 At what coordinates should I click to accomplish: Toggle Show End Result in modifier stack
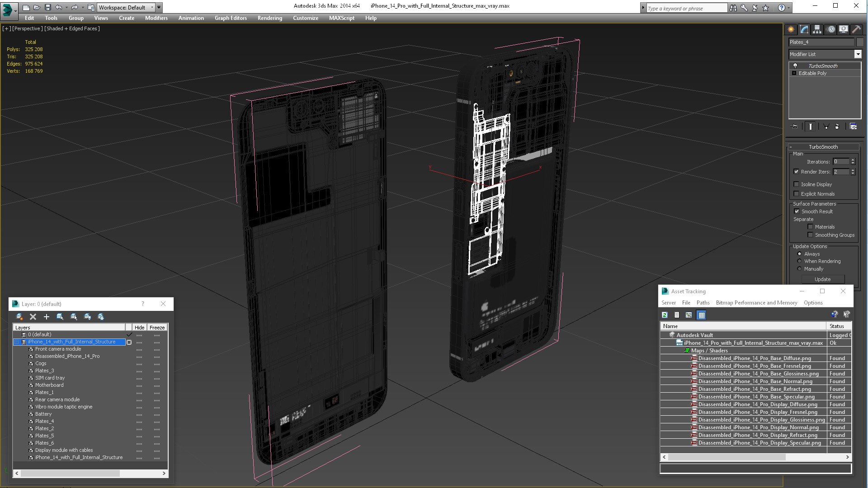point(811,127)
